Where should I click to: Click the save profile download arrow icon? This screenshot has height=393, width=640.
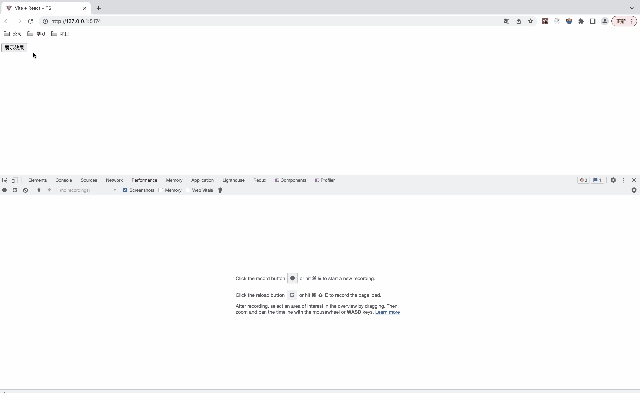click(49, 190)
